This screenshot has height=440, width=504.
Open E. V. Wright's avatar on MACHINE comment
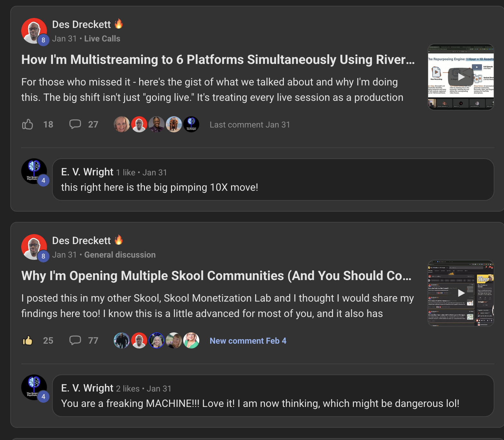pos(34,387)
